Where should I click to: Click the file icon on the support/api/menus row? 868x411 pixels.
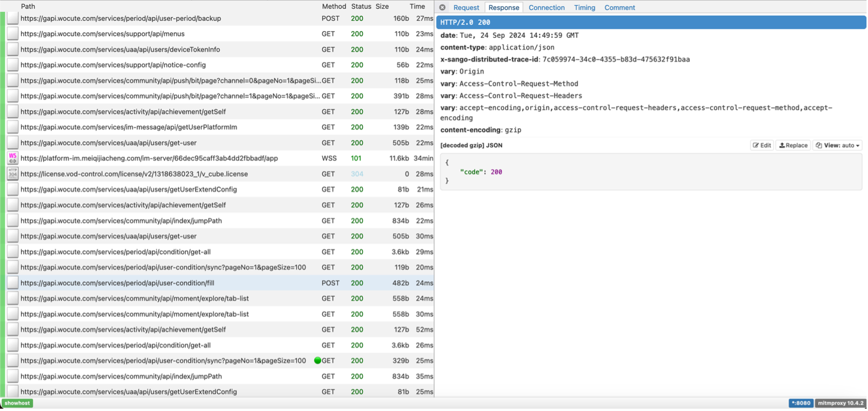(x=12, y=34)
